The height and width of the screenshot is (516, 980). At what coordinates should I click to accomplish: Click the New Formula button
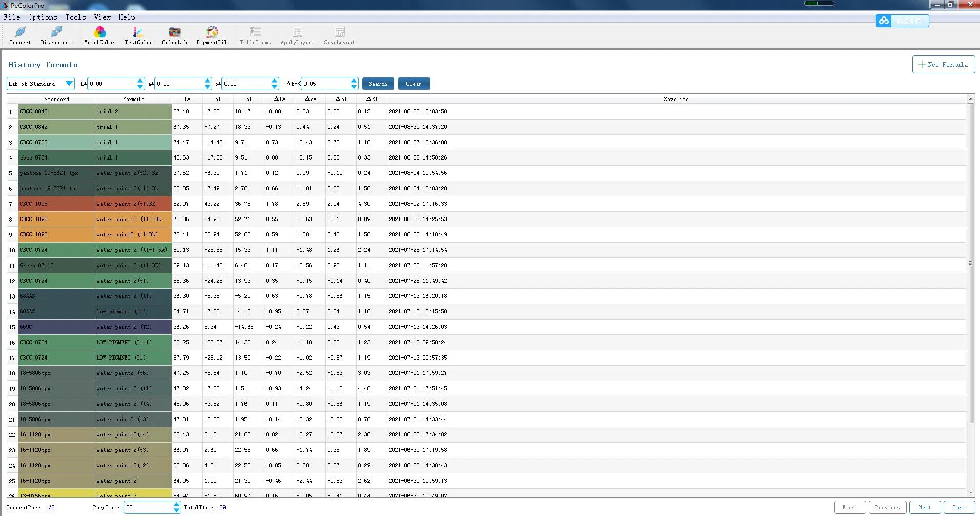coord(943,65)
